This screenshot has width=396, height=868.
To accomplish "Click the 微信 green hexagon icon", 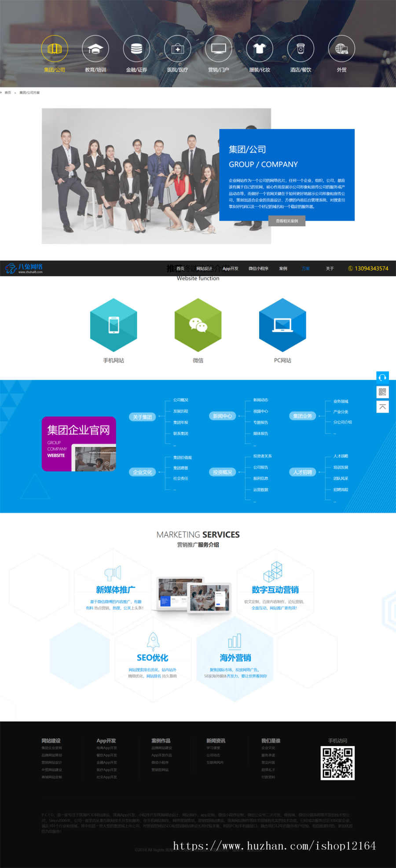I will point(198,325).
